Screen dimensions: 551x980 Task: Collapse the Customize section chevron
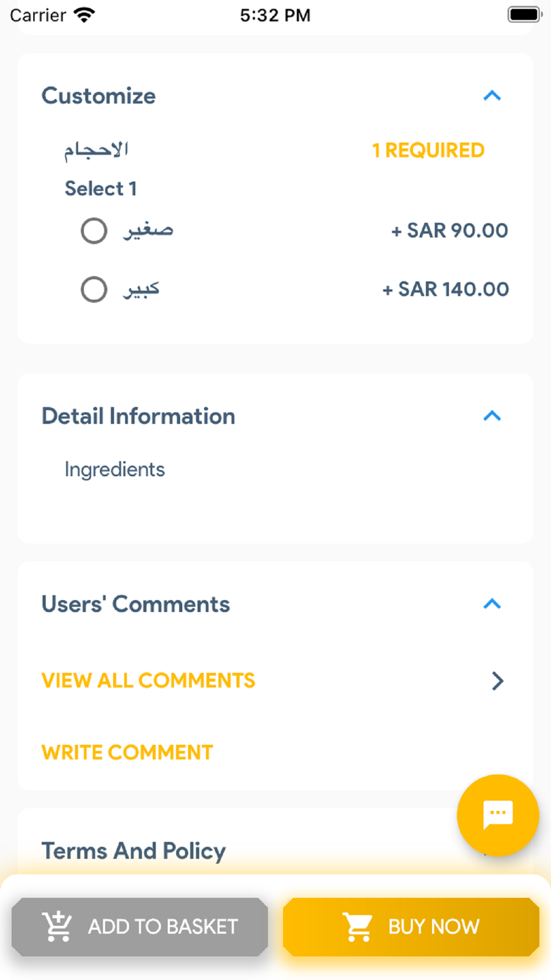pos(492,96)
